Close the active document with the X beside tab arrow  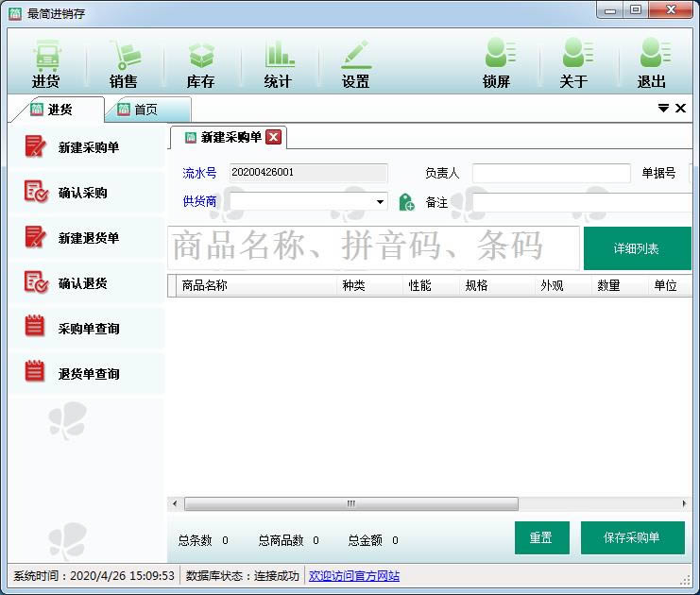coord(680,108)
